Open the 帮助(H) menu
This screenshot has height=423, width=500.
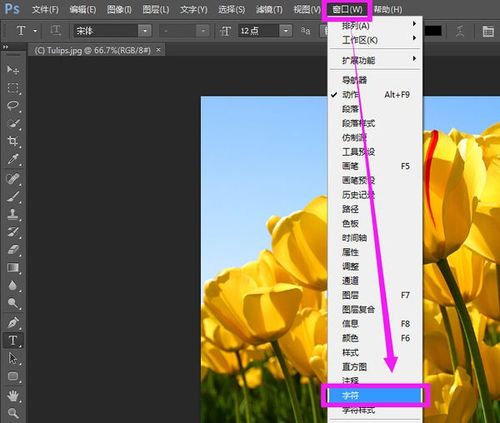tap(388, 10)
